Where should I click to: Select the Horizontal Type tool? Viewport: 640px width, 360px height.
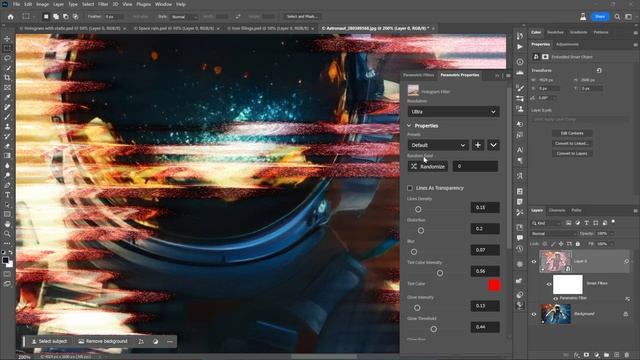pyautogui.click(x=7, y=195)
